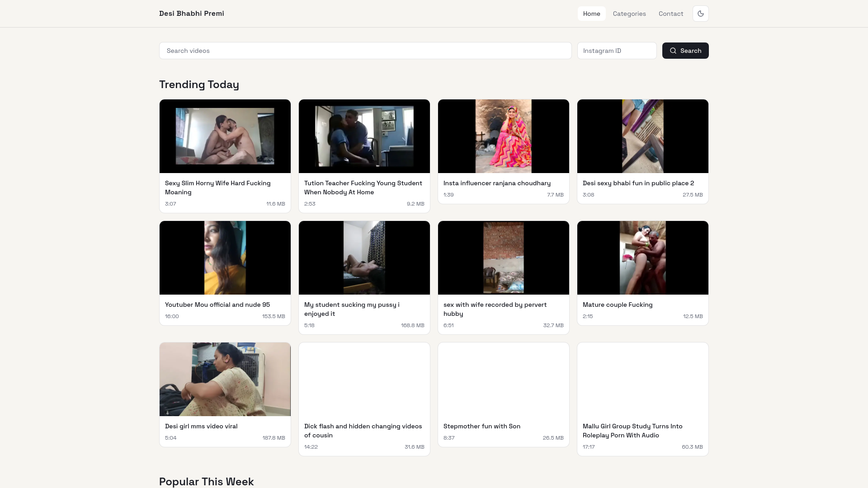
Task: Click the 16:00 duration text
Action: tap(172, 316)
